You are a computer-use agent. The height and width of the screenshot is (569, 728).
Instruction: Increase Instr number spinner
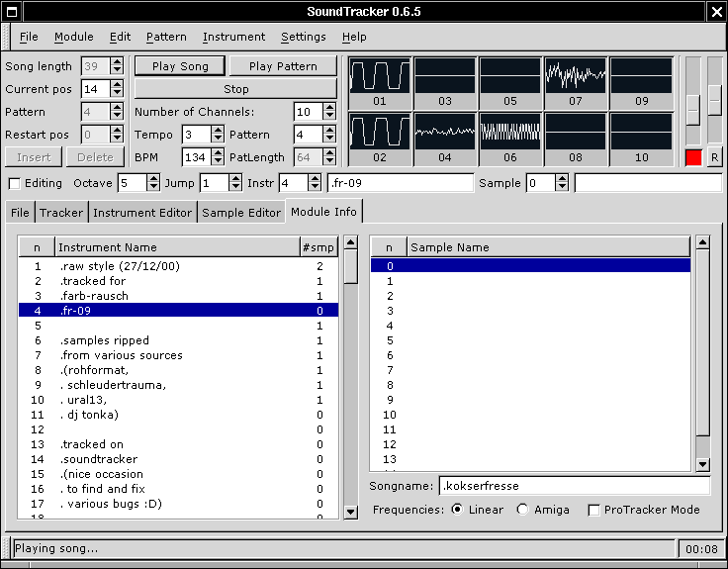(315, 179)
